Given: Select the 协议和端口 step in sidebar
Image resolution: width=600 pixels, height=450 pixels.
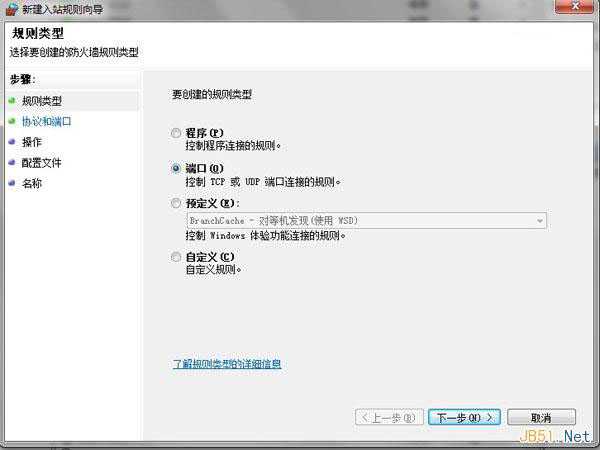Looking at the screenshot, I should pos(47,122).
